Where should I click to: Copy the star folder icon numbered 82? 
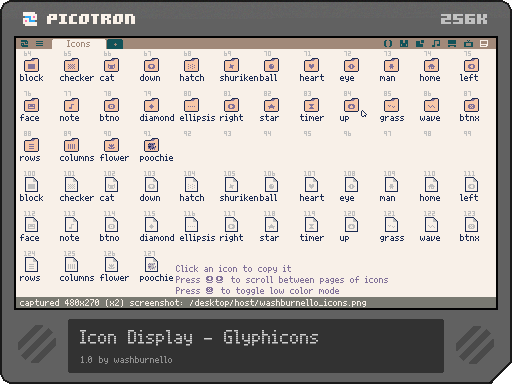pyautogui.click(x=271, y=105)
